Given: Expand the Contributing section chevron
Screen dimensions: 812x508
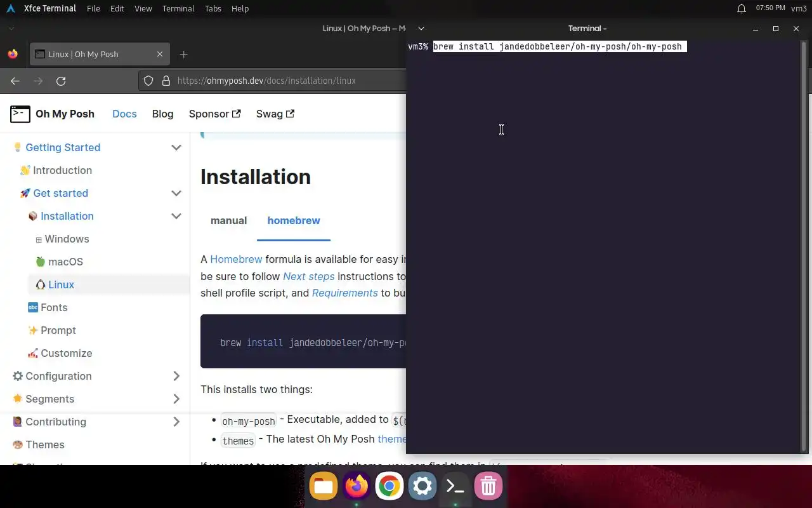Looking at the screenshot, I should point(176,422).
